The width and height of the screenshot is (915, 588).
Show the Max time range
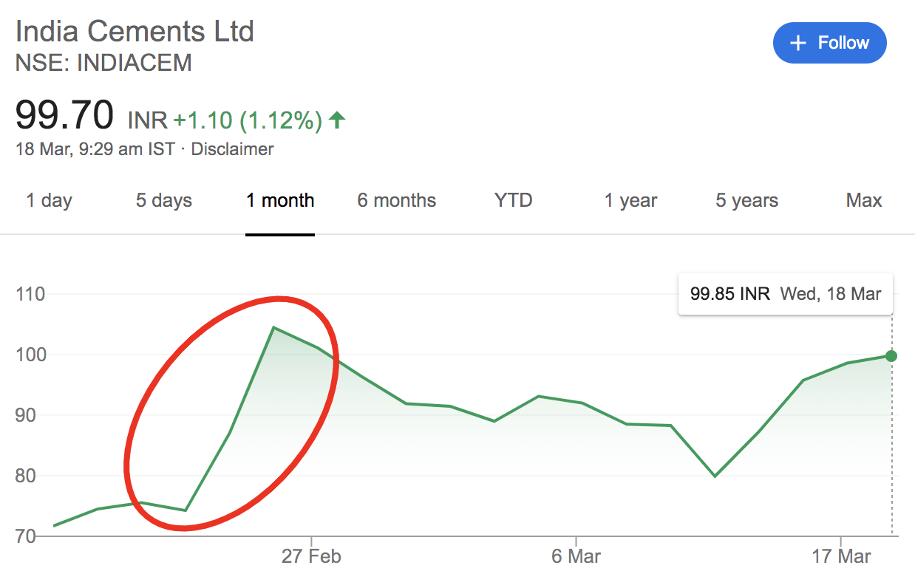864,200
